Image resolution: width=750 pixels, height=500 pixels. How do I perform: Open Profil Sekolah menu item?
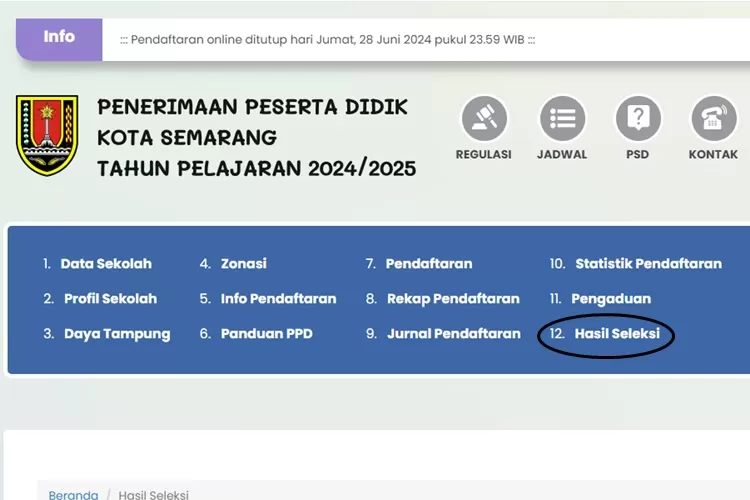click(x=110, y=299)
